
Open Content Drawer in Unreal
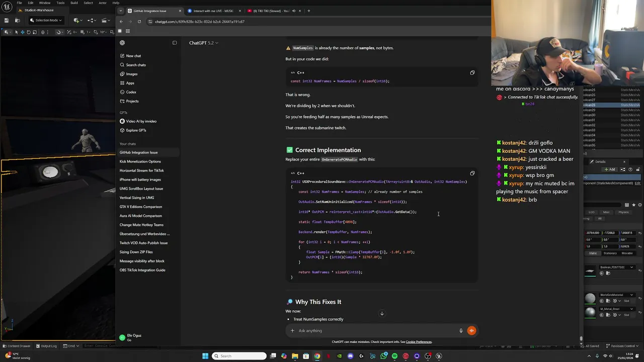point(16,346)
